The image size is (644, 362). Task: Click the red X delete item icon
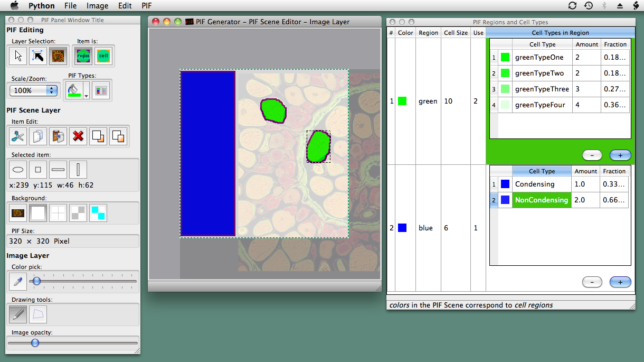(x=78, y=136)
